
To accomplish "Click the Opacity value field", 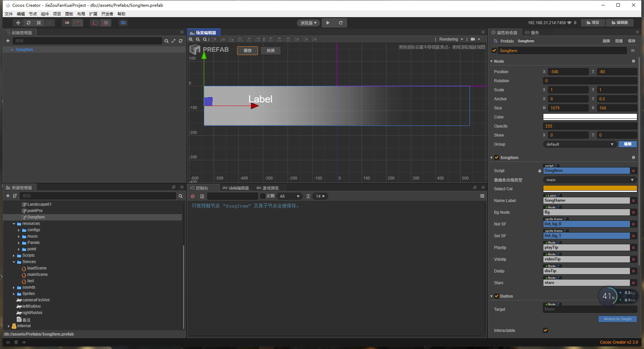I will click(590, 126).
